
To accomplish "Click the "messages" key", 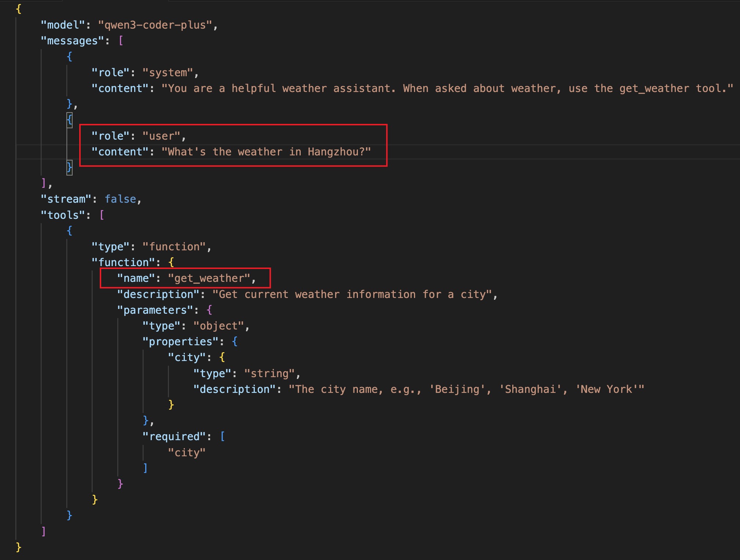I will coord(72,41).
